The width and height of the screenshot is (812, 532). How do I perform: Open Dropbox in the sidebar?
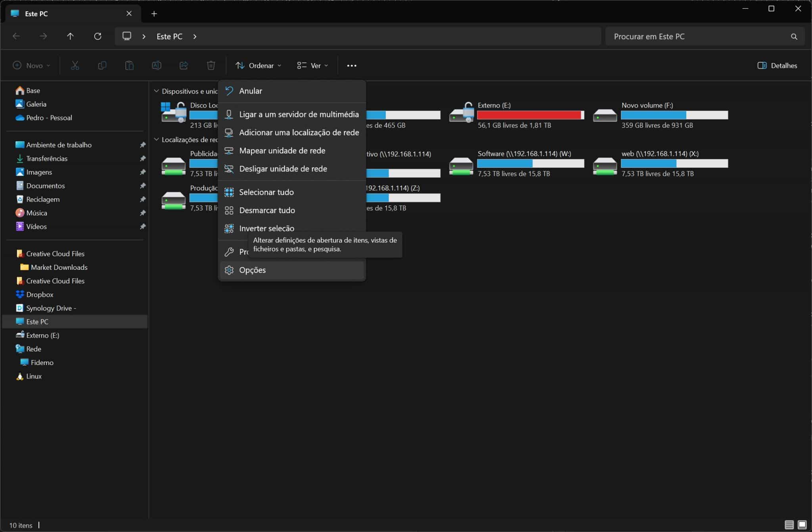point(40,294)
